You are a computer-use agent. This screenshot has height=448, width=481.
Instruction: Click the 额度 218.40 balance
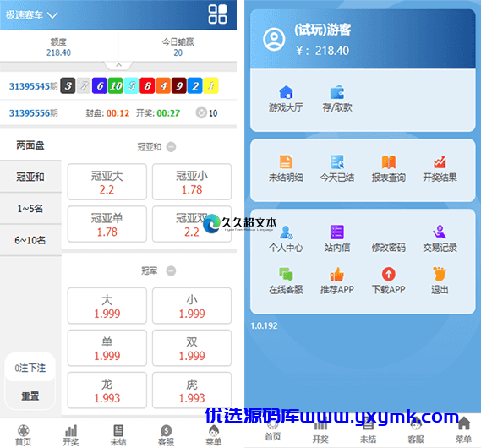tap(58, 47)
